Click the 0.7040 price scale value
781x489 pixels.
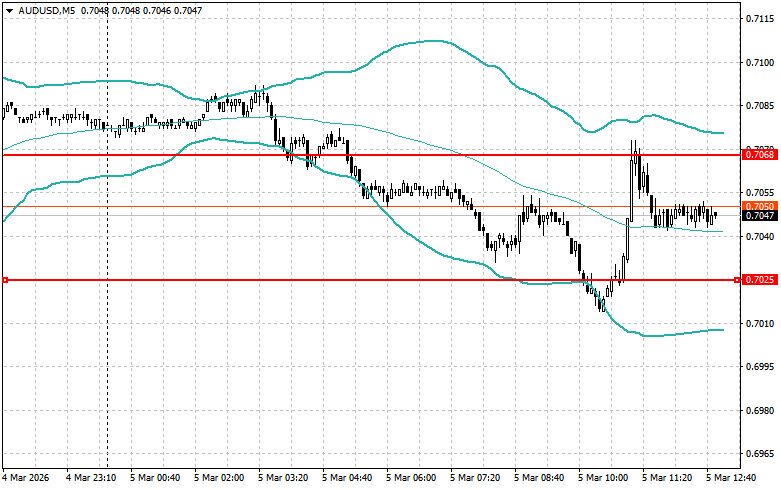(760, 236)
